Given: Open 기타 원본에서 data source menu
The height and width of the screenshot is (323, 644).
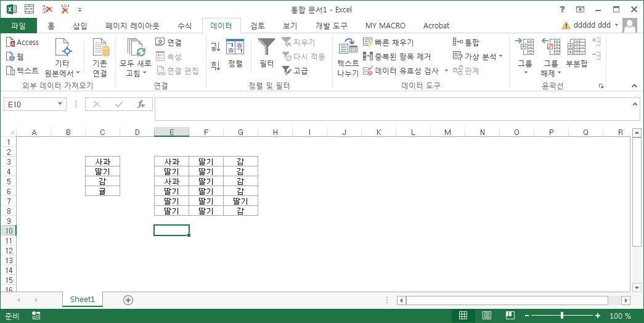Looking at the screenshot, I should [x=62, y=57].
